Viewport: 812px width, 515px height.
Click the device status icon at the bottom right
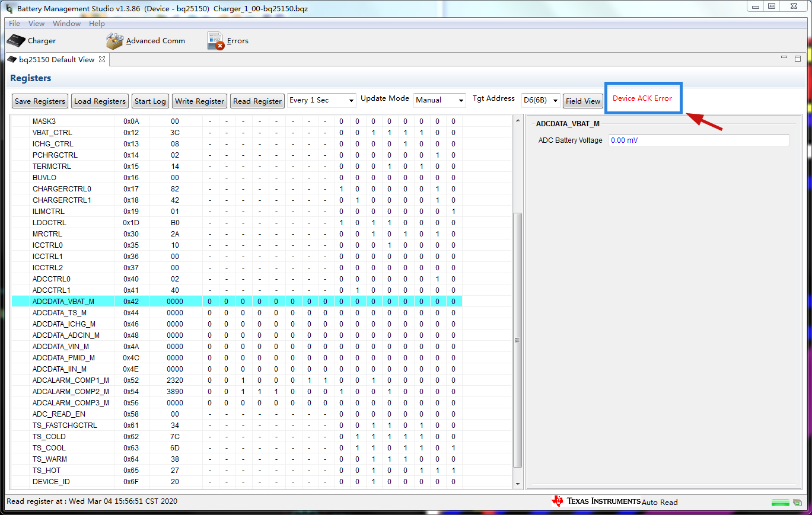tap(797, 503)
